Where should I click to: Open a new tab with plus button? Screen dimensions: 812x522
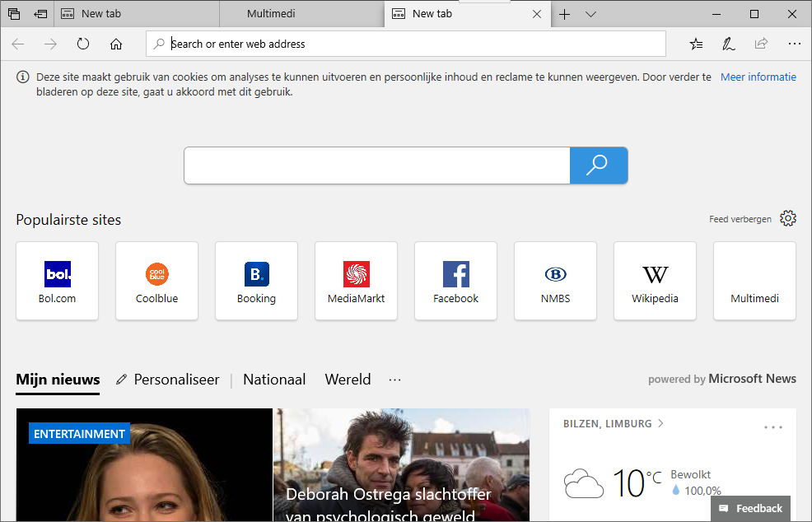(x=564, y=14)
